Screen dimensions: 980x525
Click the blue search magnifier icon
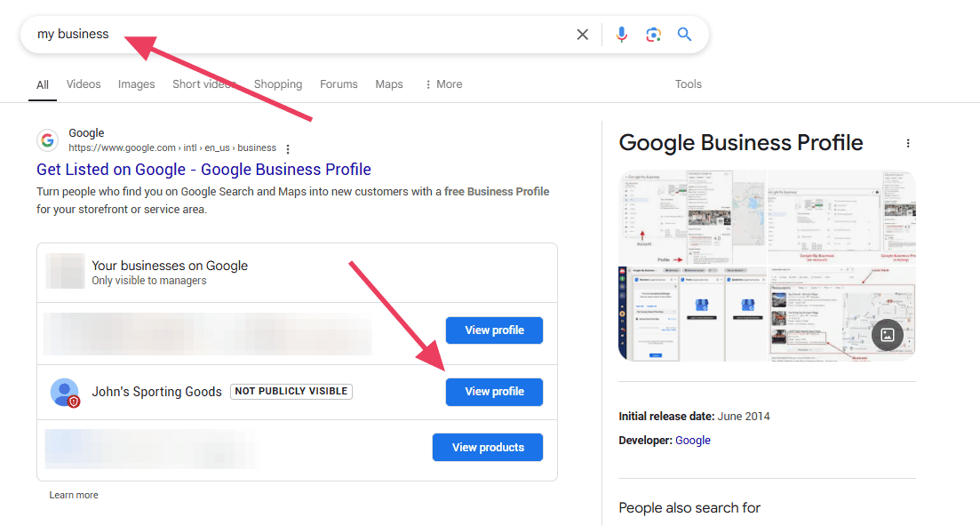684,34
